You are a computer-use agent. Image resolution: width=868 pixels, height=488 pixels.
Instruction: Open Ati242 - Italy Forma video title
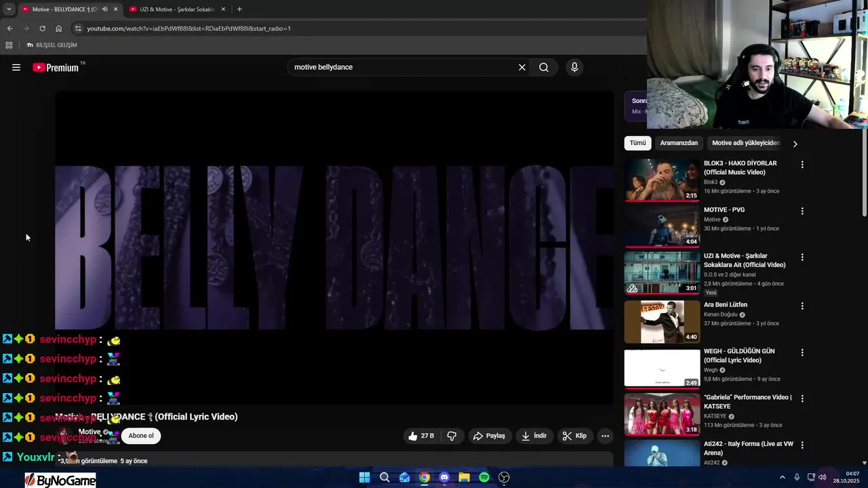(749, 449)
